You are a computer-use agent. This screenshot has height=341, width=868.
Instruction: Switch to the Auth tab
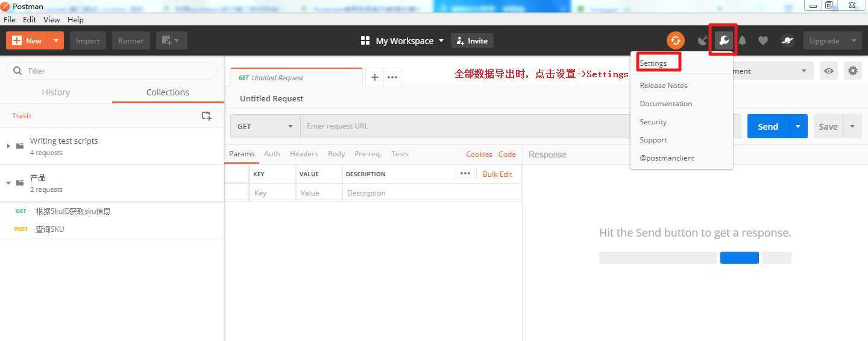(x=272, y=154)
